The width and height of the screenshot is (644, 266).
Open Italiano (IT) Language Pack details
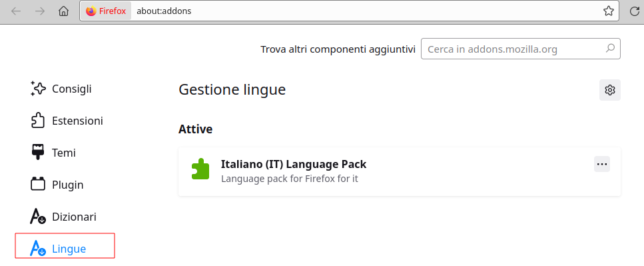pyautogui.click(x=293, y=164)
